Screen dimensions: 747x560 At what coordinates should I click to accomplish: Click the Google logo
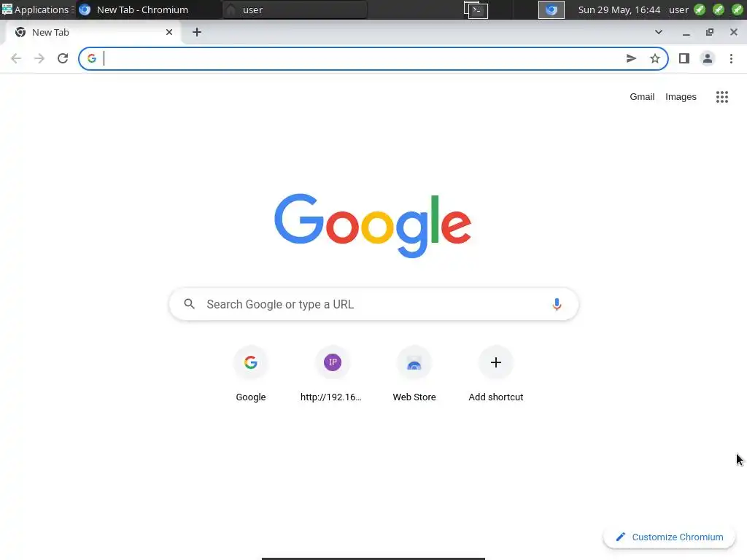[373, 225]
